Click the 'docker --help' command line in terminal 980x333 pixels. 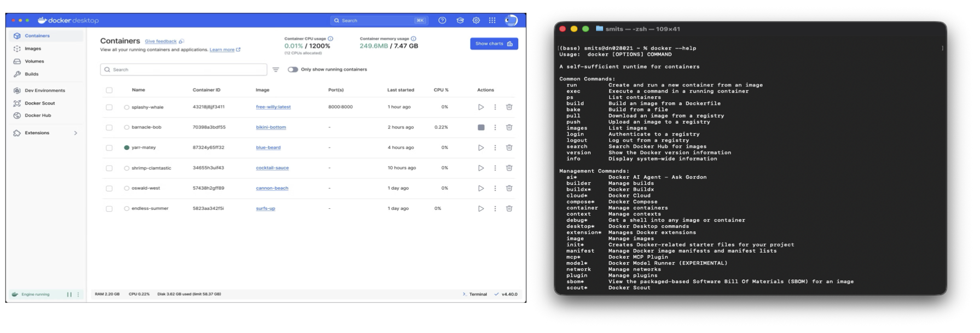pos(627,48)
